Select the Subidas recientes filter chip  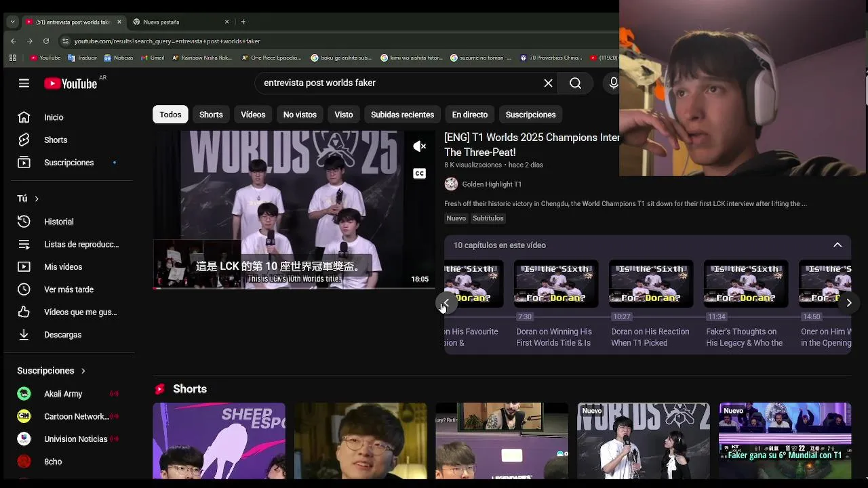point(402,115)
